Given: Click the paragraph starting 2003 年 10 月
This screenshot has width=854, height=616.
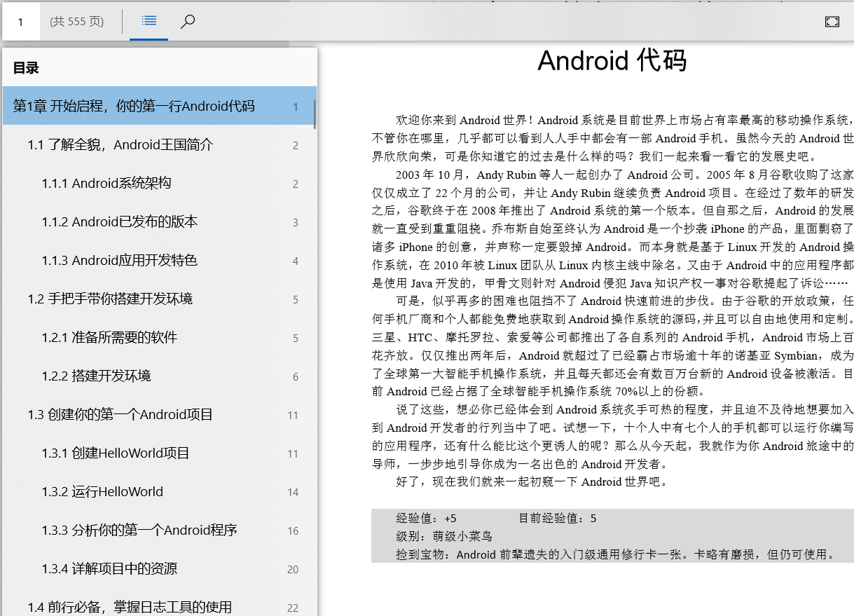Looking at the screenshot, I should click(x=613, y=229).
